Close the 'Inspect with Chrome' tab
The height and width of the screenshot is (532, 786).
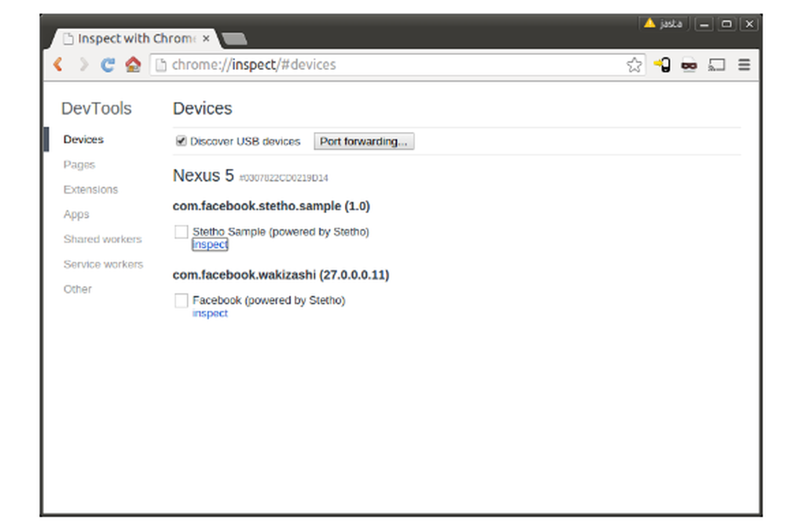[206, 38]
